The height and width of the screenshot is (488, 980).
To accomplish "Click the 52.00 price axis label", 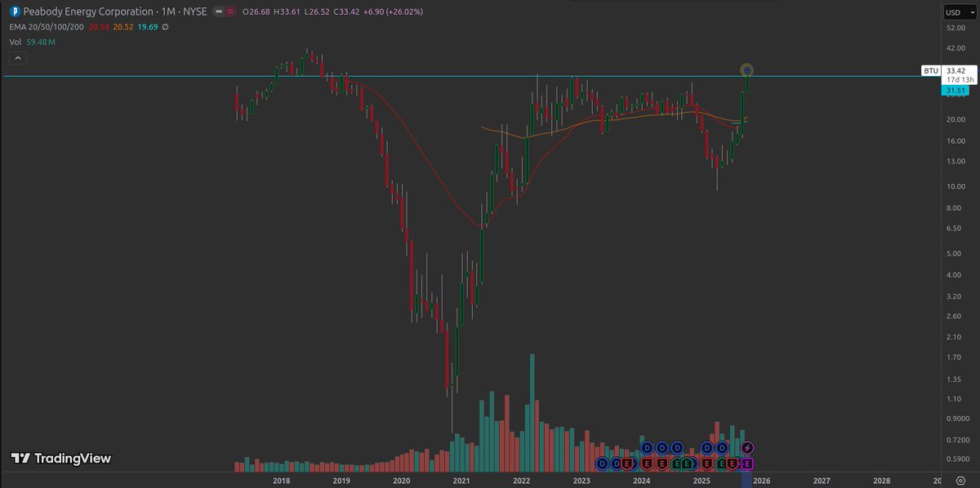I will coord(955,29).
